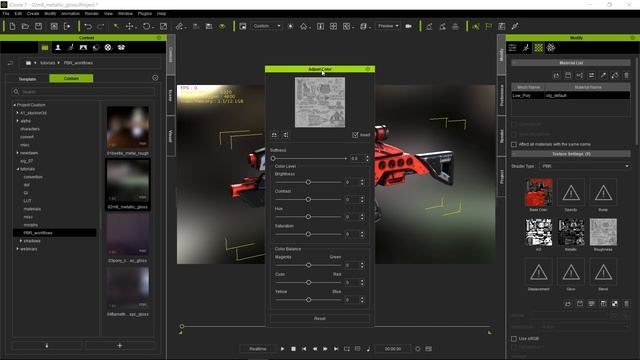Click the plus add button under content list

[x=120, y=346]
